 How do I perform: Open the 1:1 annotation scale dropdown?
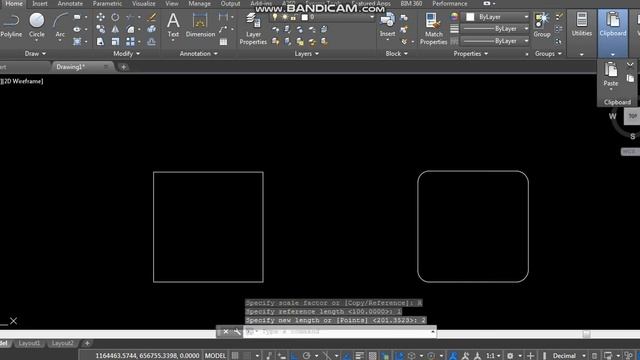pyautogui.click(x=493, y=356)
